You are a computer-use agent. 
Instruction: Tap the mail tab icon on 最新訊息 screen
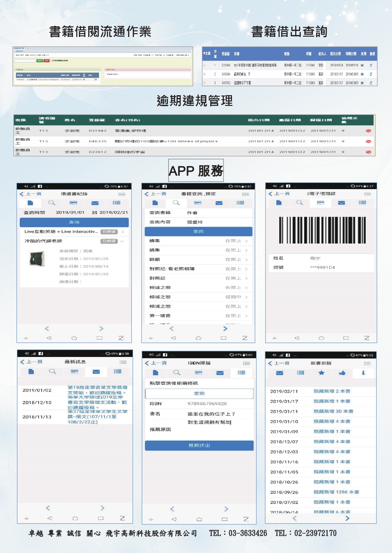pyautogui.click(x=96, y=371)
